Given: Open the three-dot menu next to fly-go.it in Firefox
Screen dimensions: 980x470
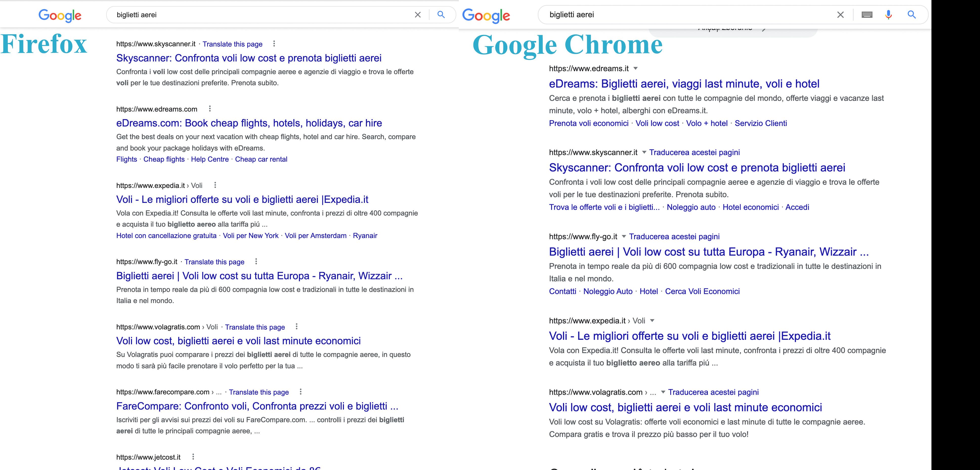Looking at the screenshot, I should pyautogui.click(x=256, y=262).
